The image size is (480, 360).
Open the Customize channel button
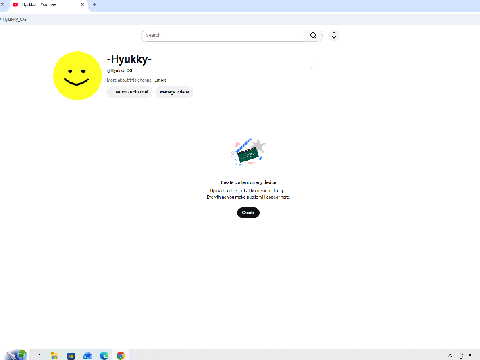130,92
